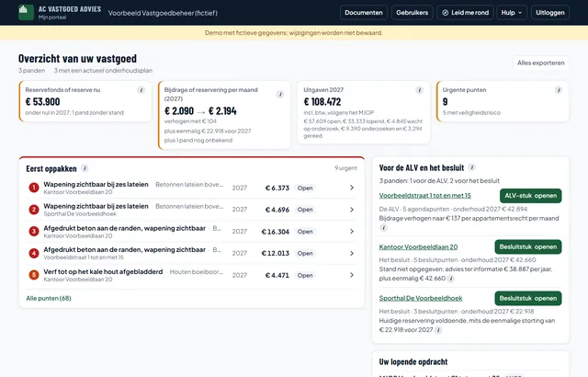Image resolution: width=588 pixels, height=377 pixels.
Task: Go to Gebruikers in top navigation
Action: 412,12
